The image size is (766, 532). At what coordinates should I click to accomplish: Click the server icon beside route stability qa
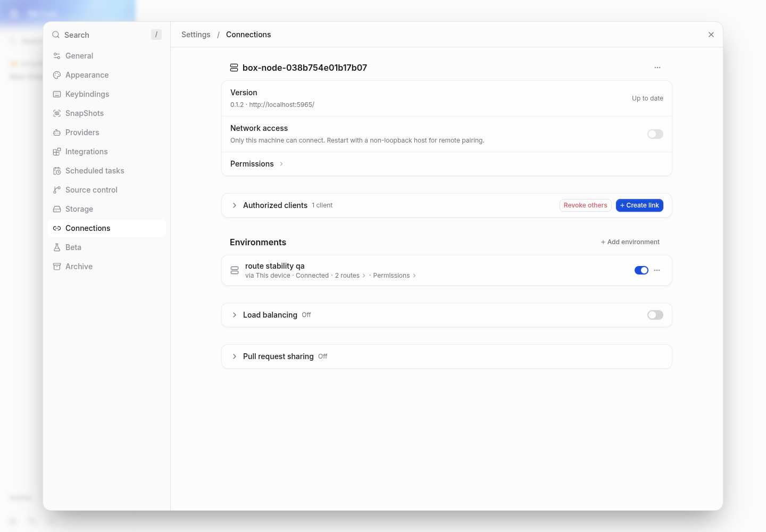click(x=235, y=270)
